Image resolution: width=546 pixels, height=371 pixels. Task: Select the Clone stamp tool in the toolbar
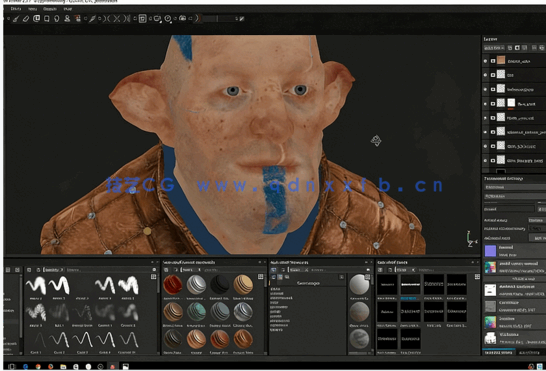(67, 19)
